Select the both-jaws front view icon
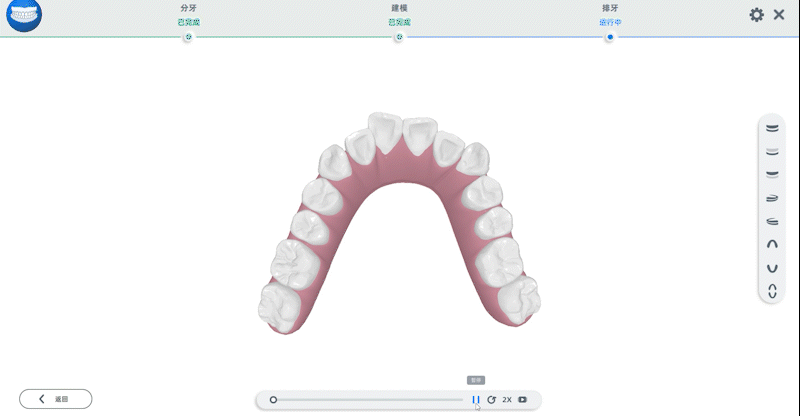 click(x=772, y=129)
